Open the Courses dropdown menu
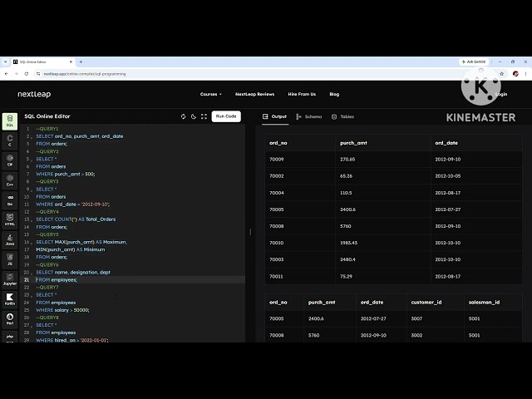This screenshot has width=532, height=399. [x=210, y=94]
